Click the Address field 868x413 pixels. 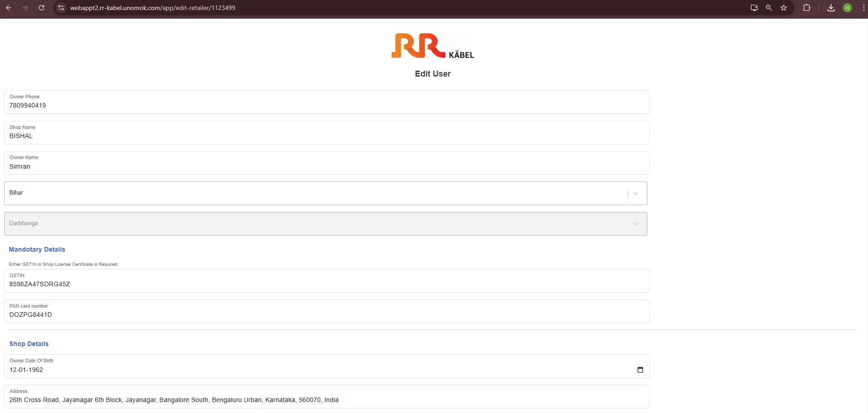coord(326,400)
